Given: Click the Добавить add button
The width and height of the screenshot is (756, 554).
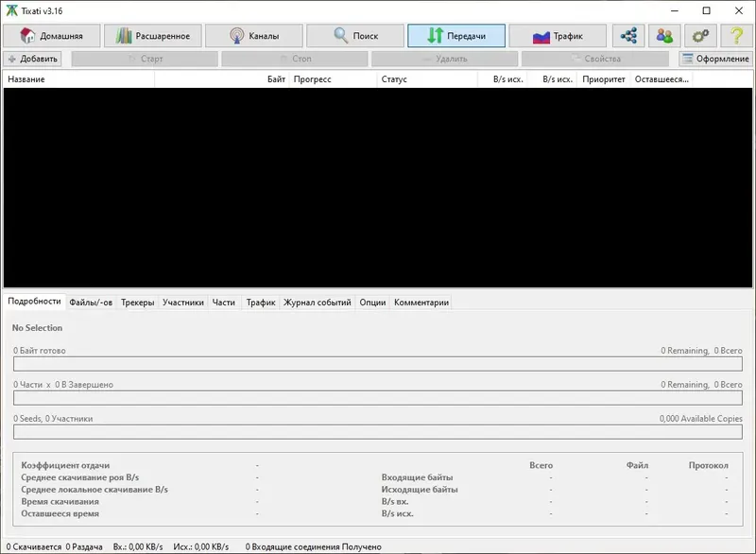Looking at the screenshot, I should point(33,59).
